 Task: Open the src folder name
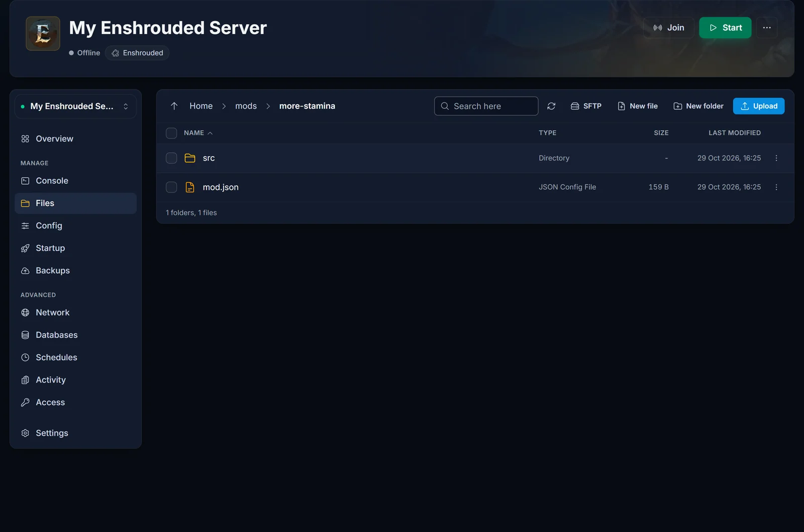click(x=209, y=158)
